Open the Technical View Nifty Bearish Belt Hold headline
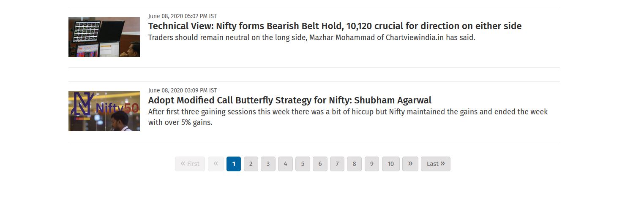 coord(335,26)
